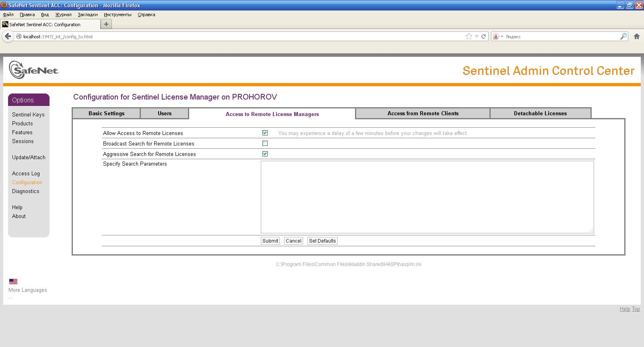Click the browser back arrow button
644x347 pixels.
8,36
